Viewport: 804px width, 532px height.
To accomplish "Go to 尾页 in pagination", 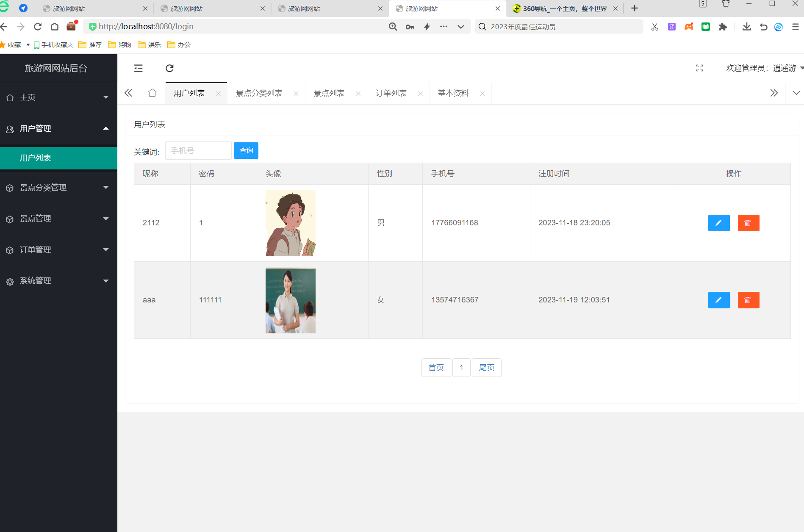I will pos(486,367).
